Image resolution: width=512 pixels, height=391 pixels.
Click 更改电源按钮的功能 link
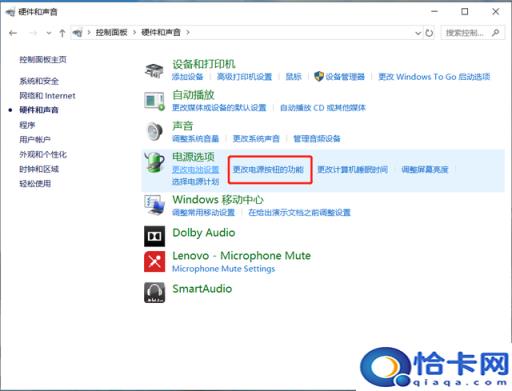click(268, 170)
